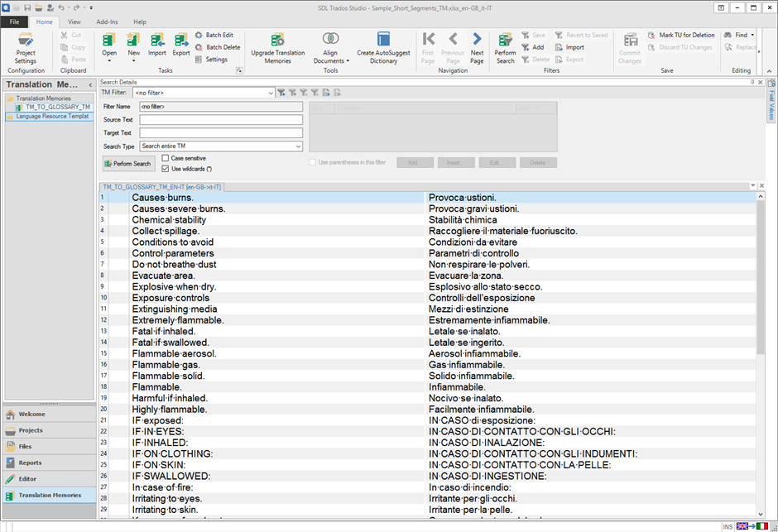This screenshot has height=532, width=778.
Task: Go to Next Page
Action: [477, 48]
